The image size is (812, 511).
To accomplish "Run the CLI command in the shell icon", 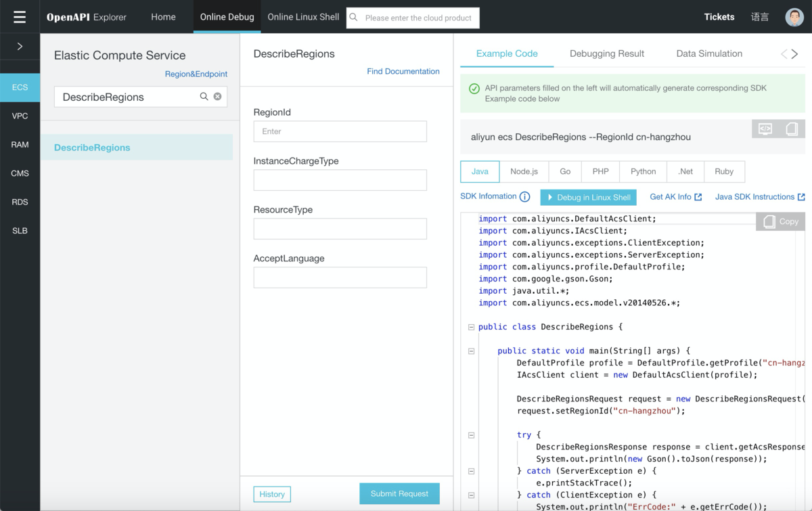I will [765, 129].
